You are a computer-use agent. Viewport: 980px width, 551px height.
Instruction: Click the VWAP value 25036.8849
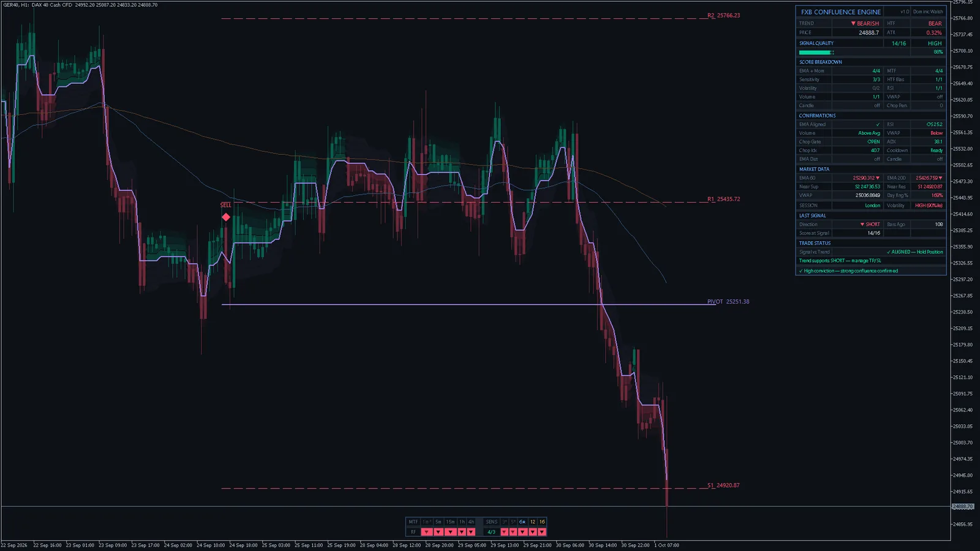(868, 196)
